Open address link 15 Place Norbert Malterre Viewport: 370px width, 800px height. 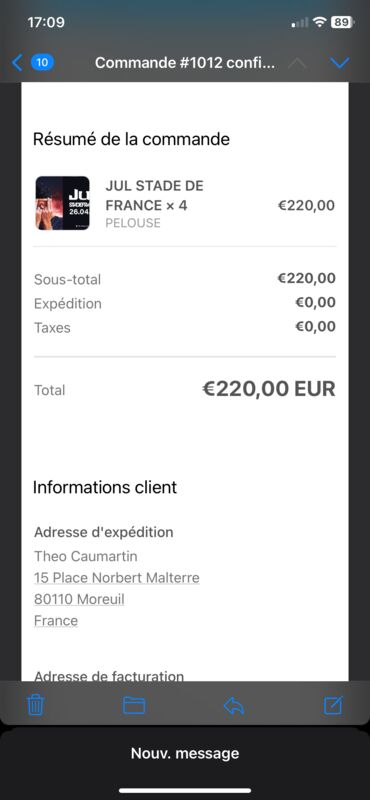tap(117, 578)
